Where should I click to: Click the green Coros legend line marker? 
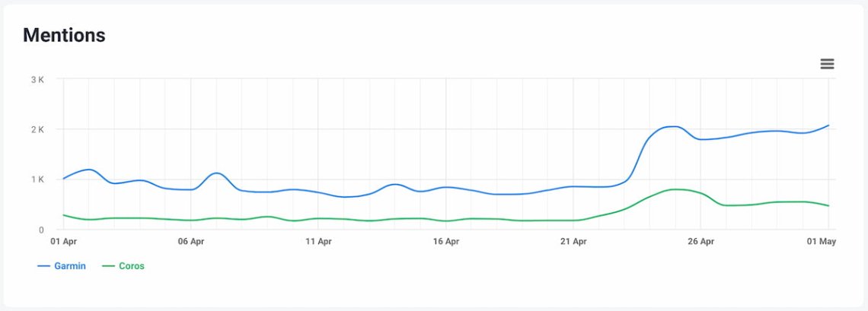108,266
